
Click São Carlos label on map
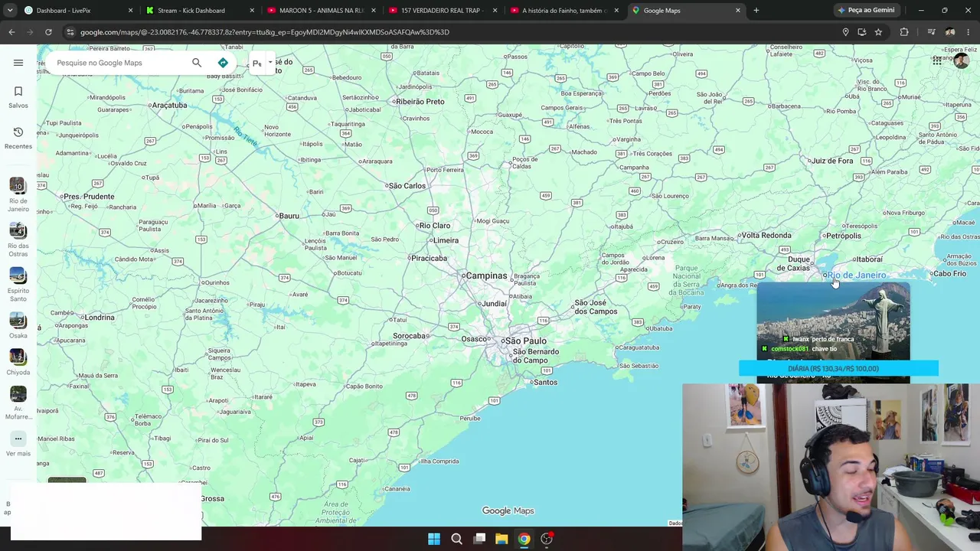pyautogui.click(x=407, y=186)
